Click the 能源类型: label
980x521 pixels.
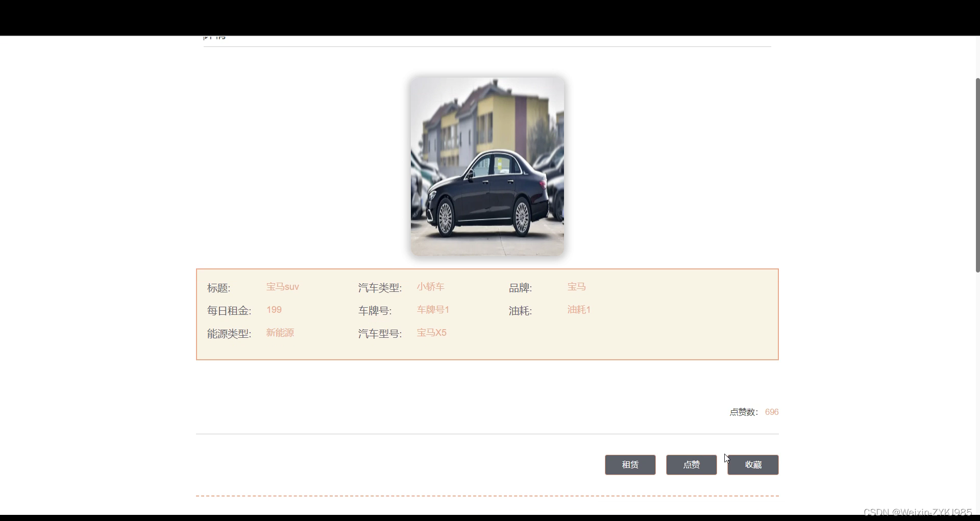click(x=229, y=334)
